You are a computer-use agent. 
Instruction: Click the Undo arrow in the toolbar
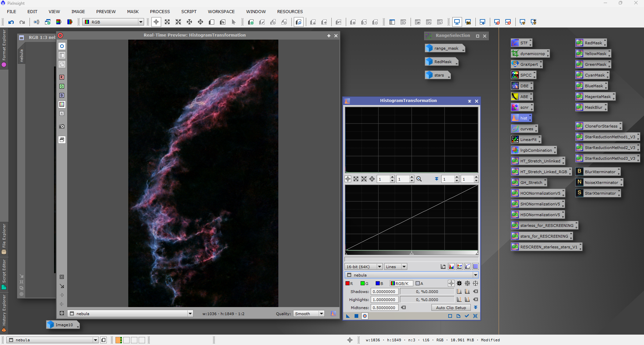(x=11, y=22)
